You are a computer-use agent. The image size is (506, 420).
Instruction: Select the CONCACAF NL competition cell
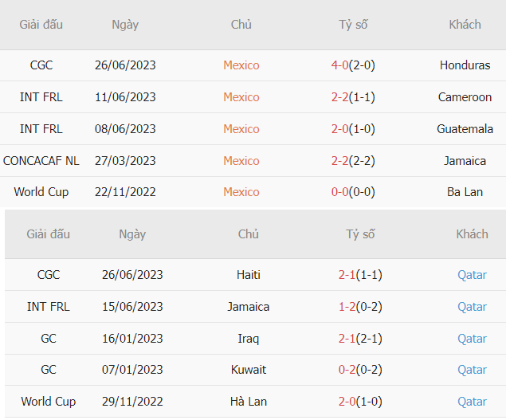[x=41, y=161]
